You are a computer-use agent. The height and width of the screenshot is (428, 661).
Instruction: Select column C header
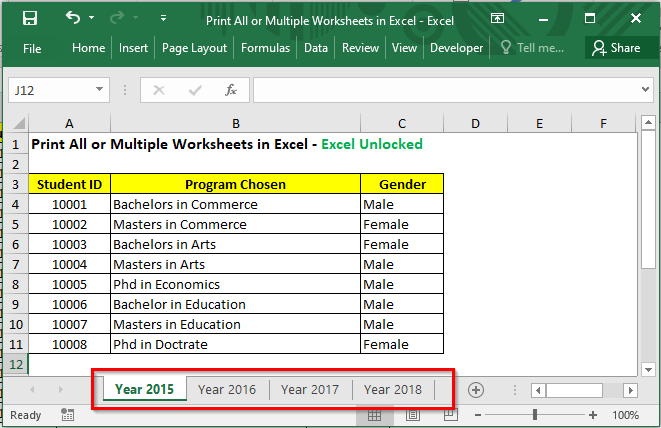coord(402,124)
